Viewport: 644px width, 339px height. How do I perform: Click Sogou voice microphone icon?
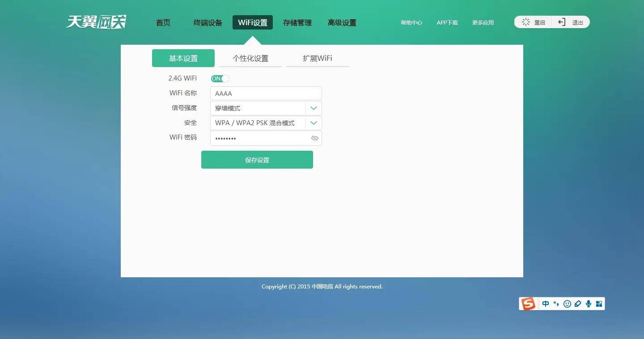[x=589, y=304]
